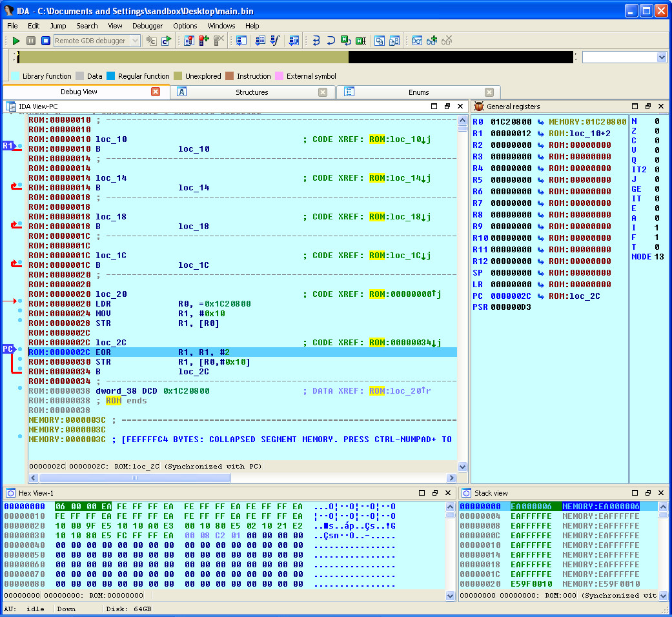Click the Step over icon
The image size is (672, 617).
point(331,41)
